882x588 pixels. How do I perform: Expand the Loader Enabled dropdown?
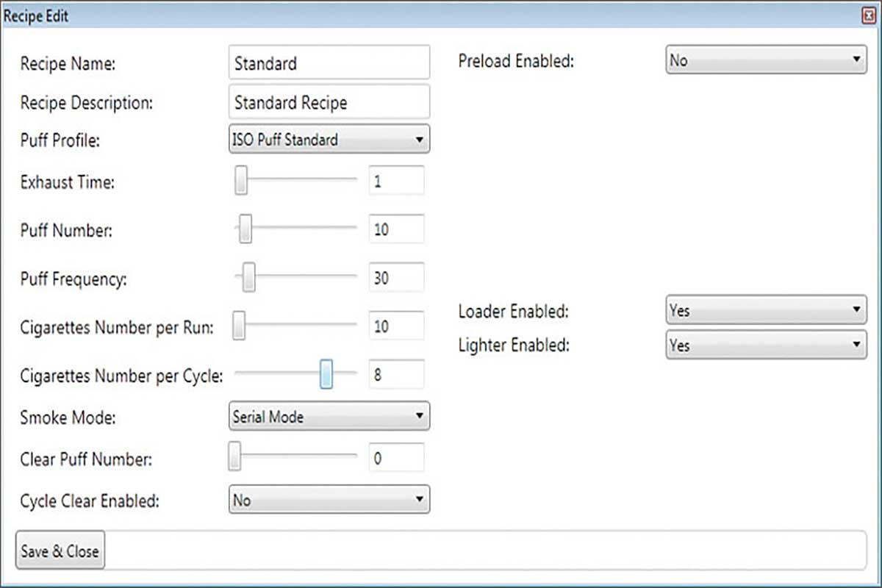pyautogui.click(x=766, y=311)
